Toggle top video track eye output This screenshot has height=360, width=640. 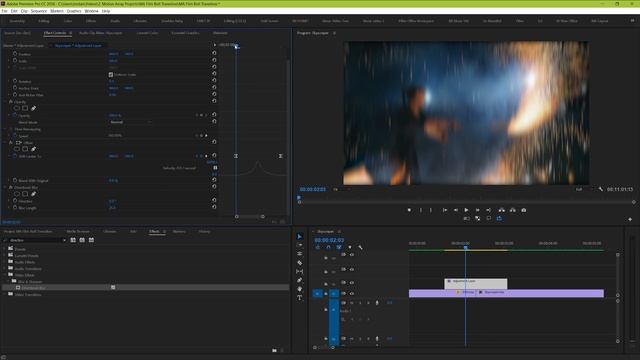352,255
